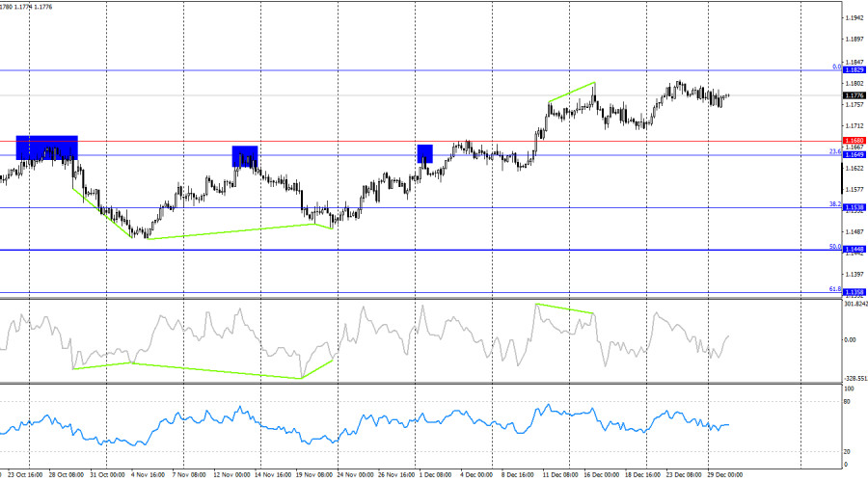Click the '29 Dec 00:00' date label
Image resolution: width=868 pixels, height=482 pixels.
(725, 474)
